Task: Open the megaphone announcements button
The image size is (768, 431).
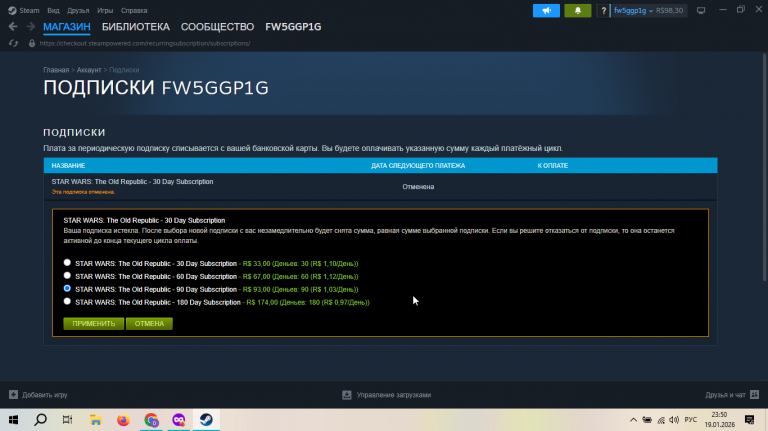Action: [546, 10]
